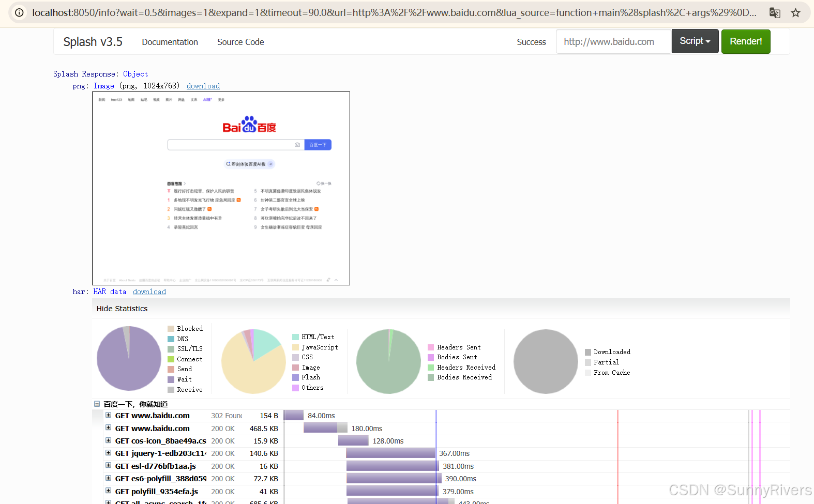Click the 390.00ms es6-polyfill timeline bar

pos(394,478)
